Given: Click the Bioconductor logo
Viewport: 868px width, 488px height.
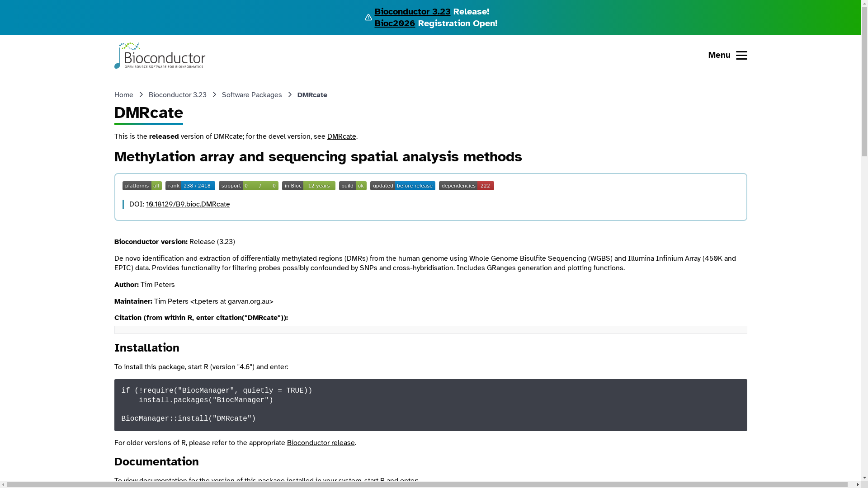Looking at the screenshot, I should click(160, 56).
